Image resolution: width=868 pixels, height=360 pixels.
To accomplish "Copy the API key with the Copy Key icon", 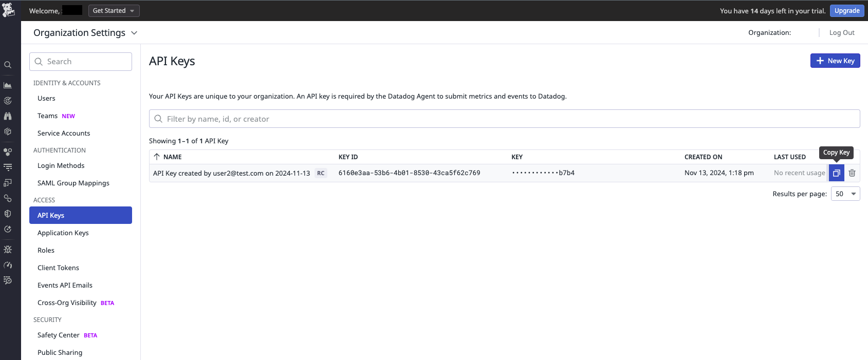I will pos(837,173).
